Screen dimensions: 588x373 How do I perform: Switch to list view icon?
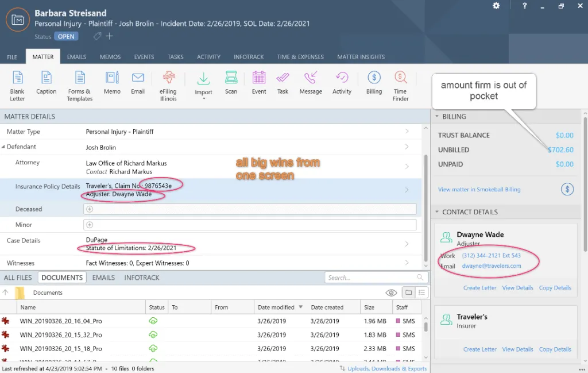click(421, 293)
